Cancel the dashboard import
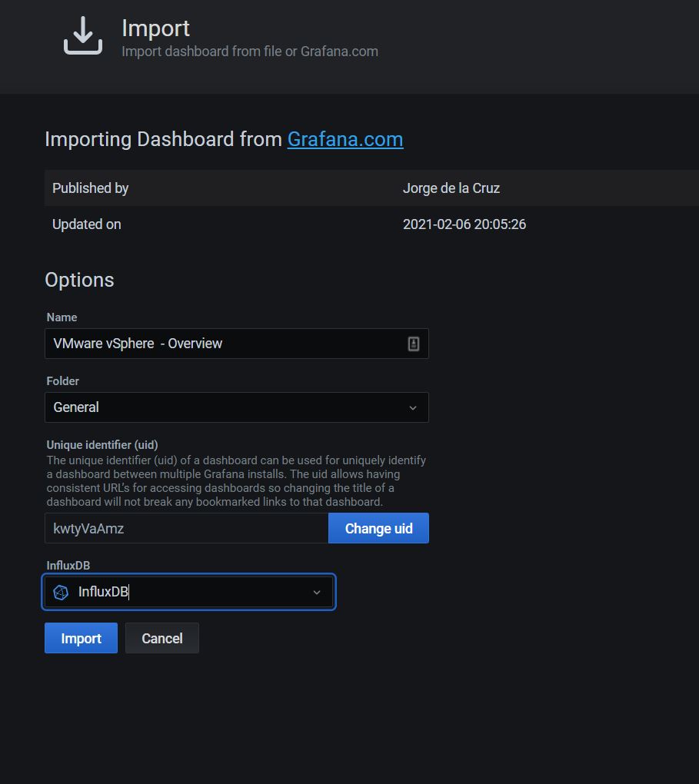This screenshot has width=699, height=784. pyautogui.click(x=162, y=638)
